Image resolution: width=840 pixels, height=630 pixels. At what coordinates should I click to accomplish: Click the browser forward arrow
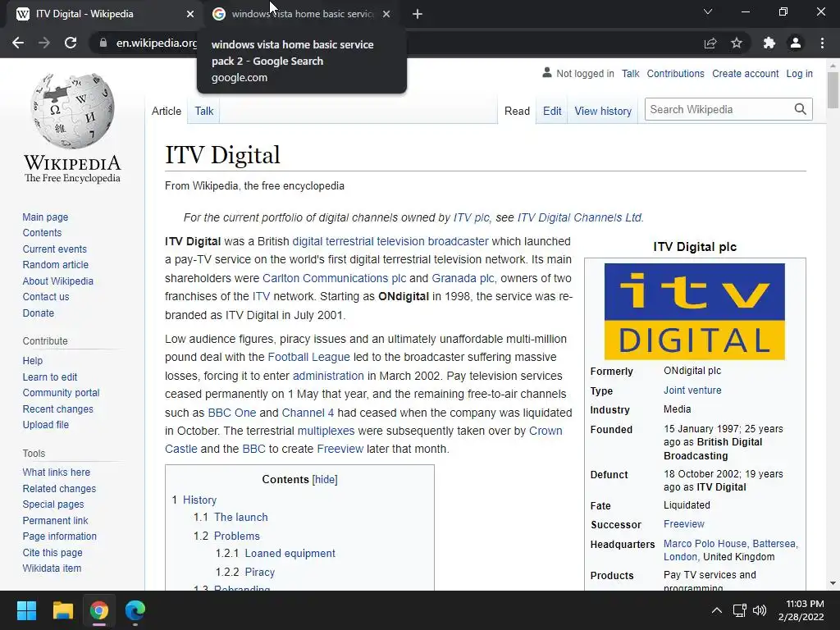(44, 43)
